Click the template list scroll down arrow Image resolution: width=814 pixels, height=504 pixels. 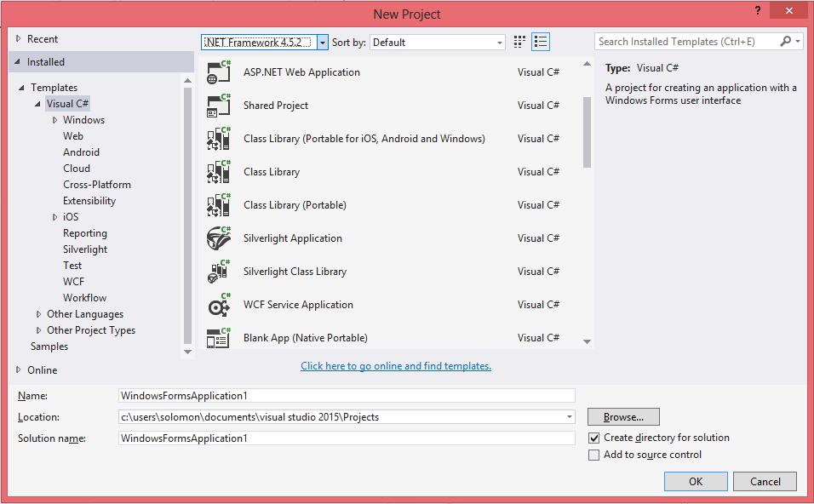tap(587, 341)
